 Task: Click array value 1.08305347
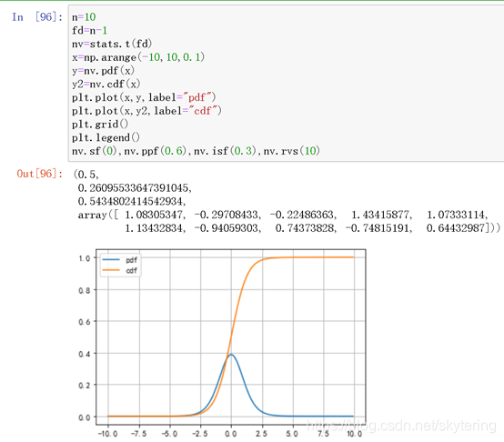pos(155,215)
